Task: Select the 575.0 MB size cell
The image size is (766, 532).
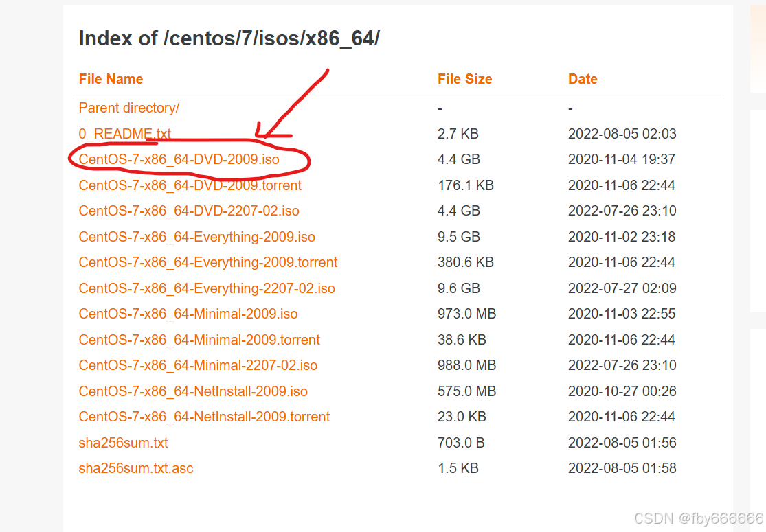Action: (x=467, y=391)
